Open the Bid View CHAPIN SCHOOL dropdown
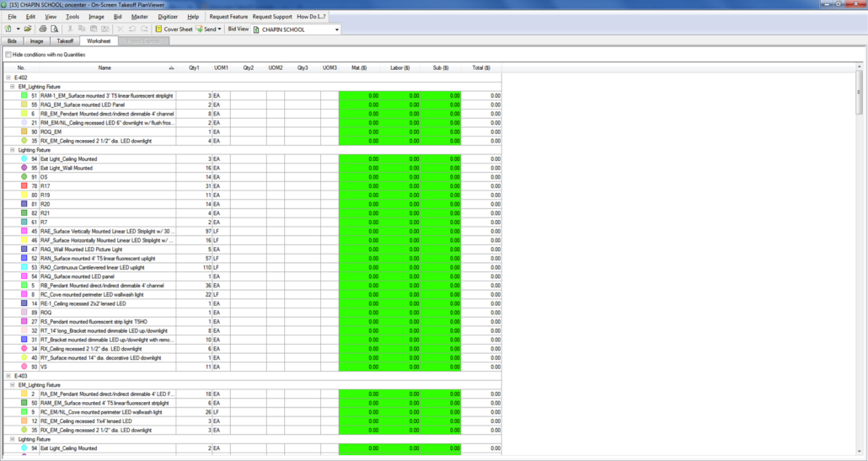This screenshot has height=461, width=868. [x=337, y=29]
